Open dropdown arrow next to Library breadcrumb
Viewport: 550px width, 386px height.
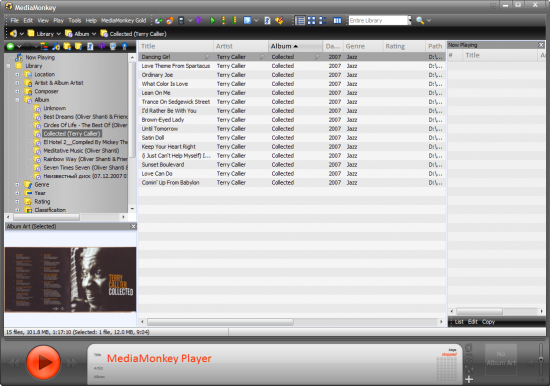tap(59, 34)
